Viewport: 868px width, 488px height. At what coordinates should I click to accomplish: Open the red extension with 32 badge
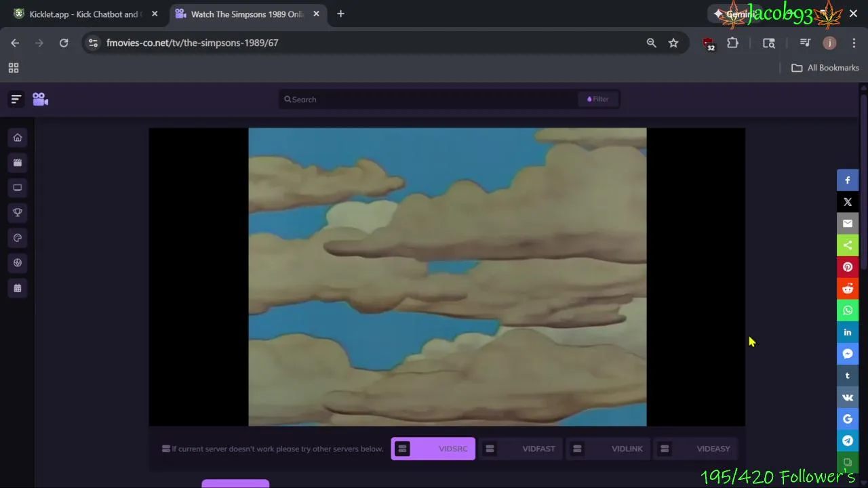point(709,43)
